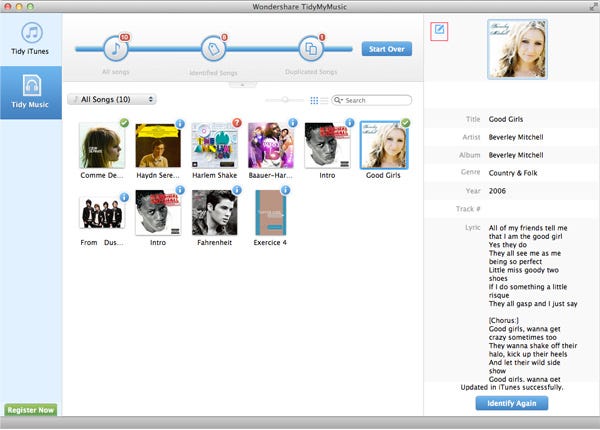The height and width of the screenshot is (430, 600).
Task: Switch to grid view layout
Action: coord(314,100)
